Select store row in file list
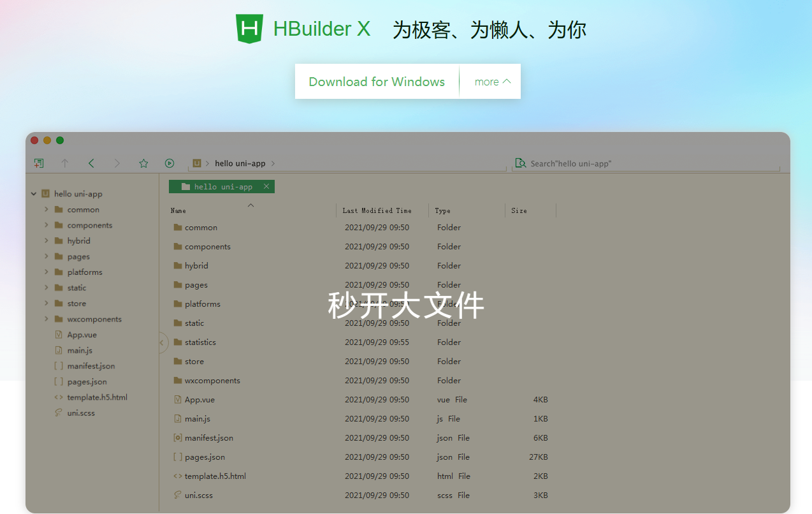 coord(361,362)
